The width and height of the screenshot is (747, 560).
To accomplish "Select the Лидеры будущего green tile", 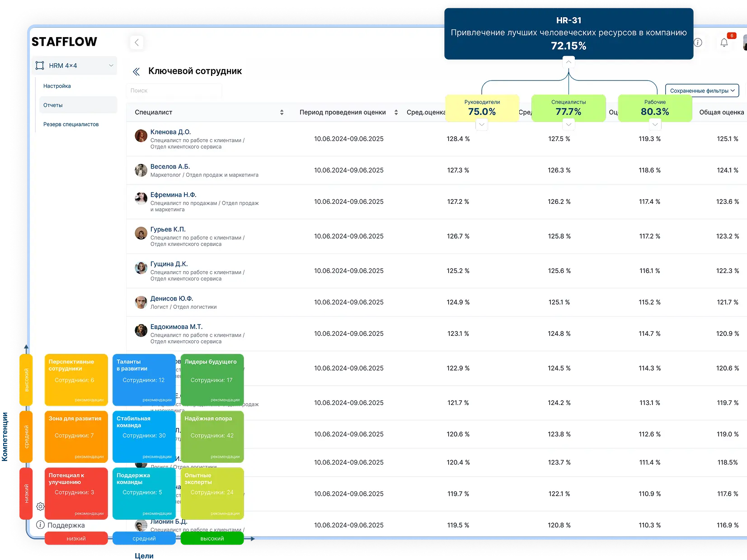I will click(212, 379).
